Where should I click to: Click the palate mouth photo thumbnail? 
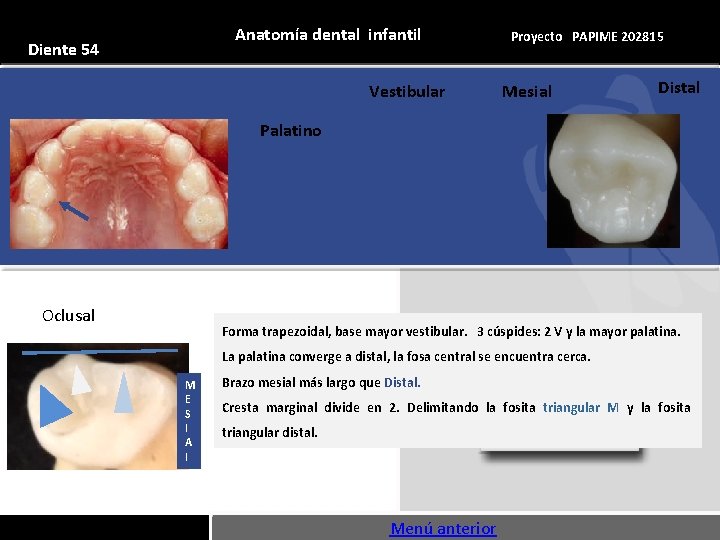(x=119, y=184)
